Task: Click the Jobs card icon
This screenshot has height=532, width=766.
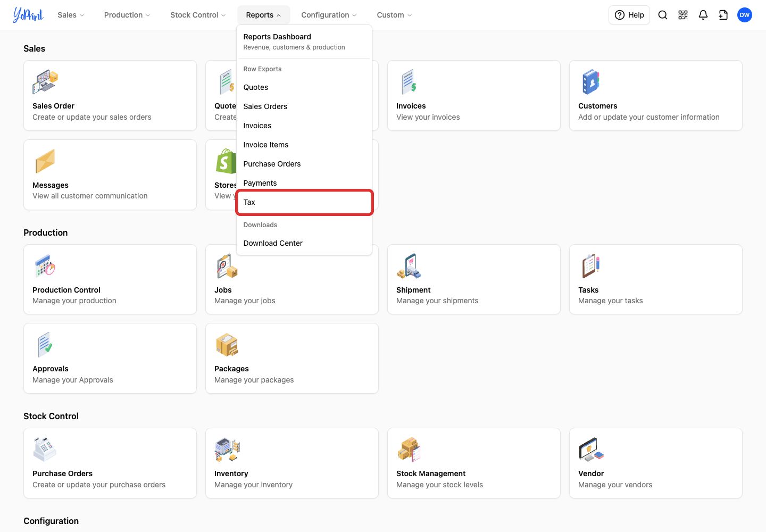Action: (x=227, y=266)
